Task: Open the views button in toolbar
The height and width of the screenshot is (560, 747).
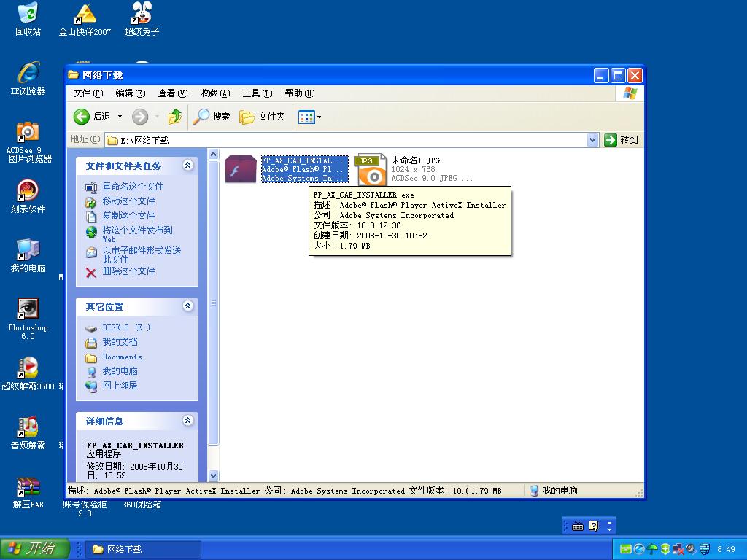Action: tap(306, 116)
